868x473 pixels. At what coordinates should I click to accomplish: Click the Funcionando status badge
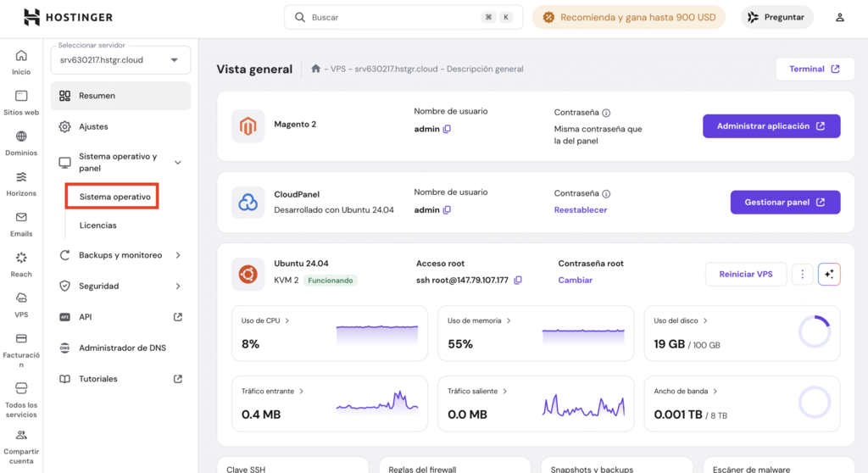(331, 281)
